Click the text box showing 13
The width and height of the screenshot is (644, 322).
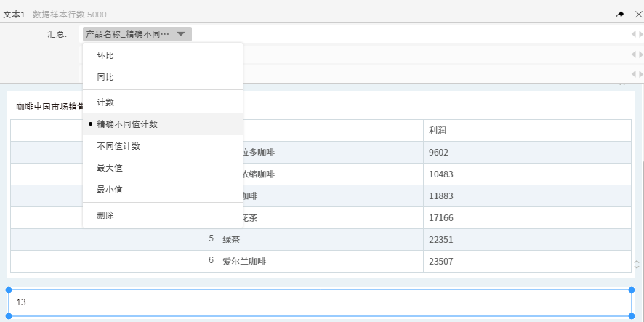[320, 302]
